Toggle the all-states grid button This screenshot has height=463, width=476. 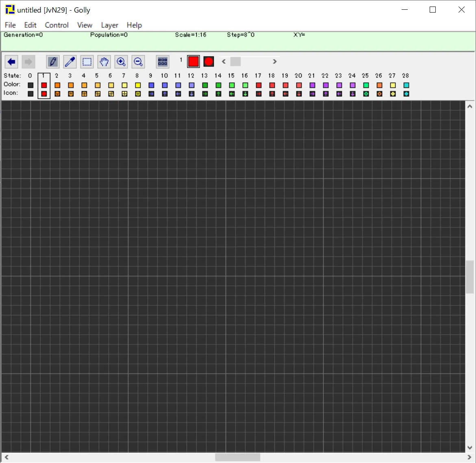163,62
